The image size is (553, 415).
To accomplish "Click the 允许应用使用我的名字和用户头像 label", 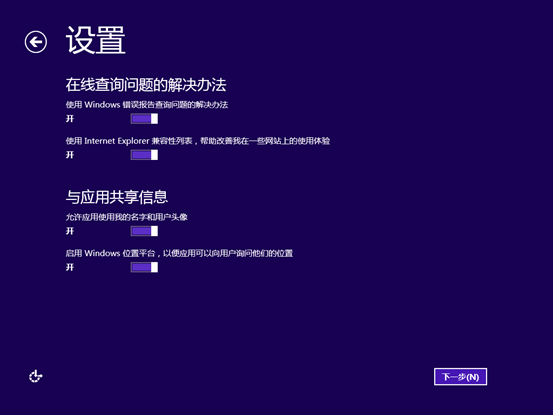I will (127, 217).
